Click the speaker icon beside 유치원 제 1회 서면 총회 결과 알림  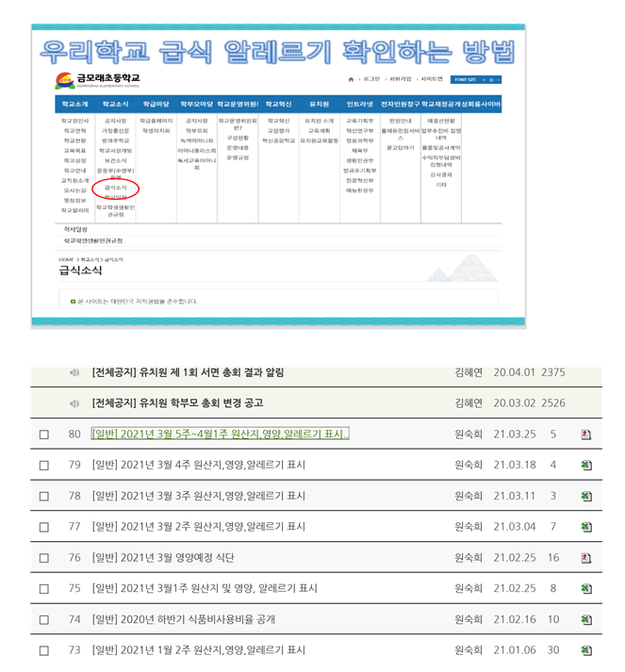[x=74, y=372]
